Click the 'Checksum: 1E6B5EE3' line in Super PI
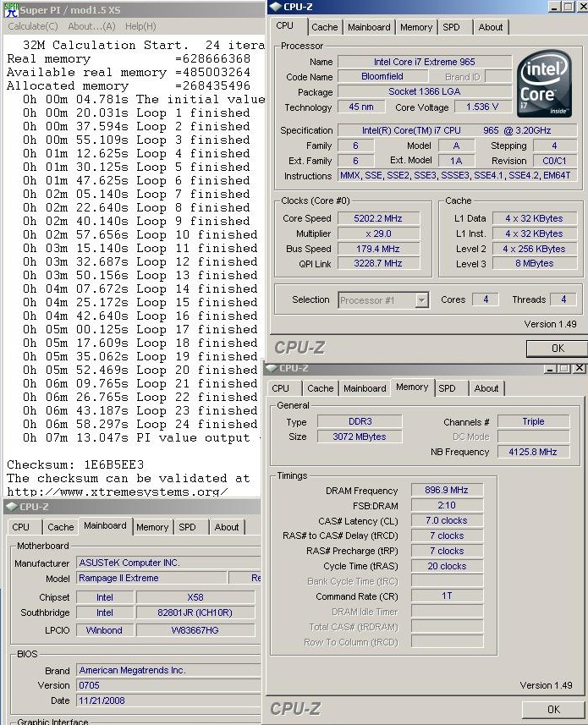Image resolution: width=588 pixels, height=725 pixels. click(x=75, y=464)
